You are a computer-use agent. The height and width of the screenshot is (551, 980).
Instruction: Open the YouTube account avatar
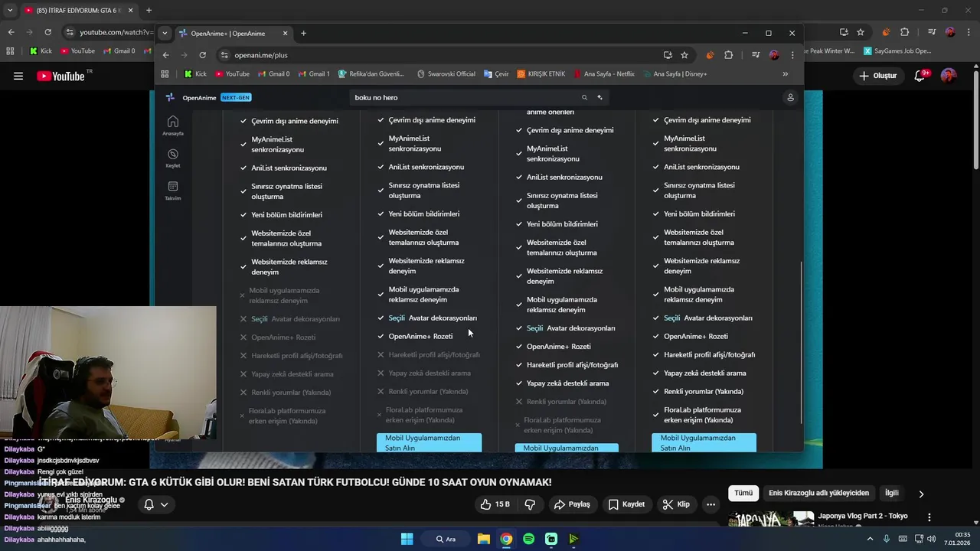949,76
